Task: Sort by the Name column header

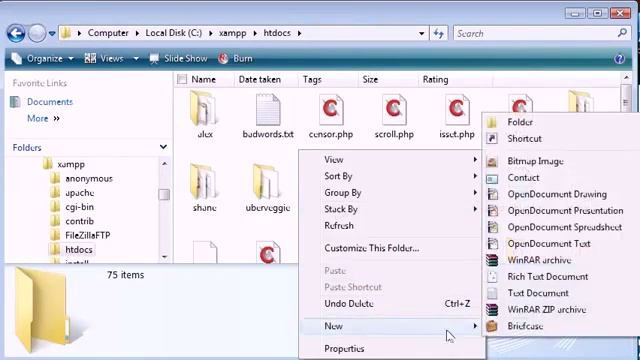Action: tap(203, 80)
